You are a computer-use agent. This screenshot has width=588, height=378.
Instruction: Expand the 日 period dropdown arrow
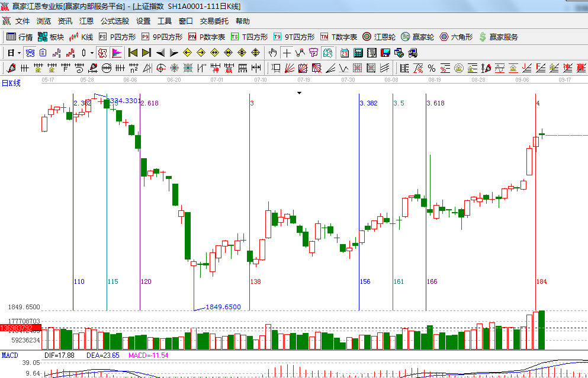click(18, 53)
